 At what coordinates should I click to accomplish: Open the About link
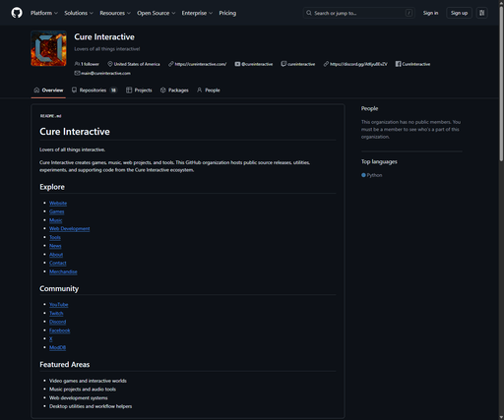56,255
